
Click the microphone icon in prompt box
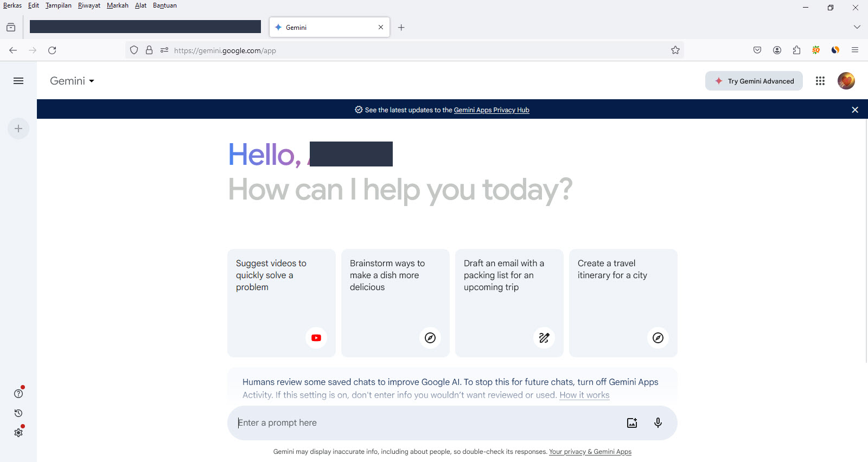658,423
